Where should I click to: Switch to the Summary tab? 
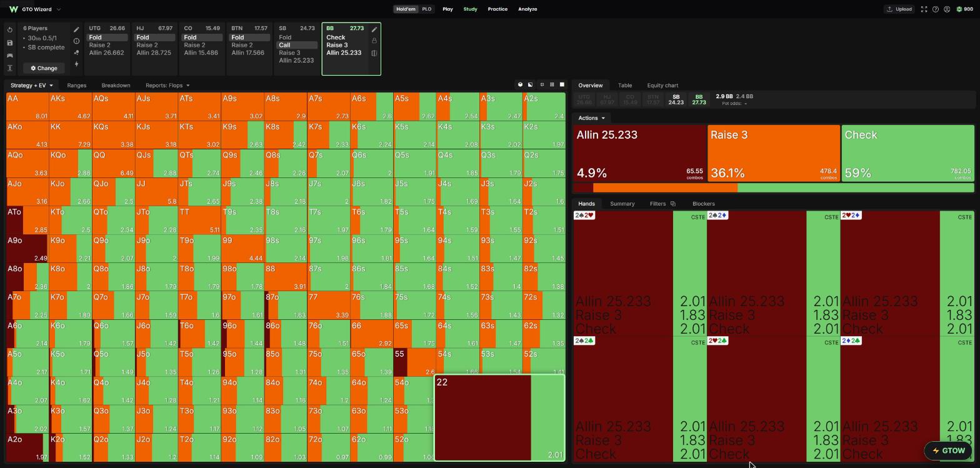point(622,204)
